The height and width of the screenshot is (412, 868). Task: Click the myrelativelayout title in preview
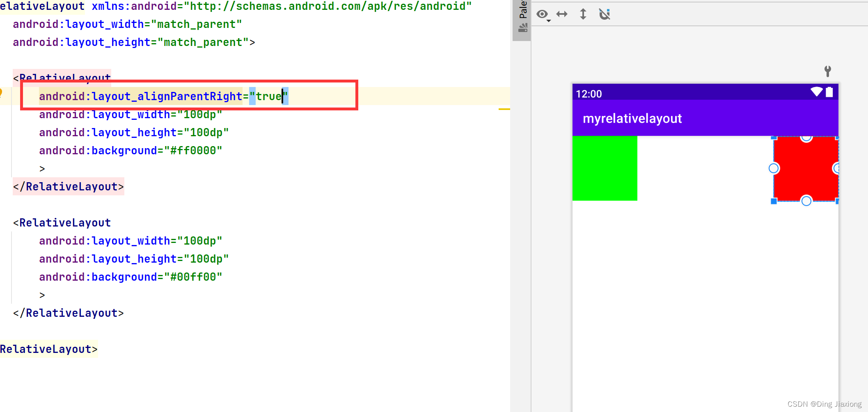(632, 119)
